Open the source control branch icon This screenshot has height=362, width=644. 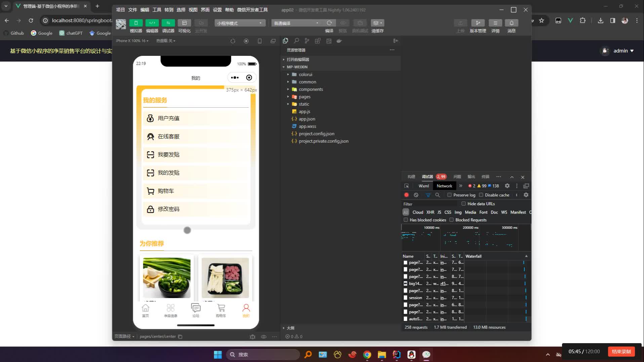click(x=307, y=41)
